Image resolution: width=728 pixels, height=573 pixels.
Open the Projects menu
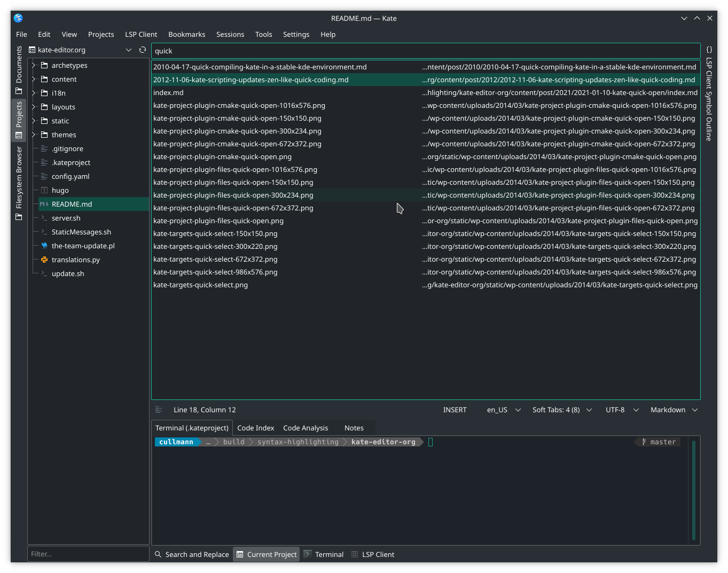(x=101, y=34)
